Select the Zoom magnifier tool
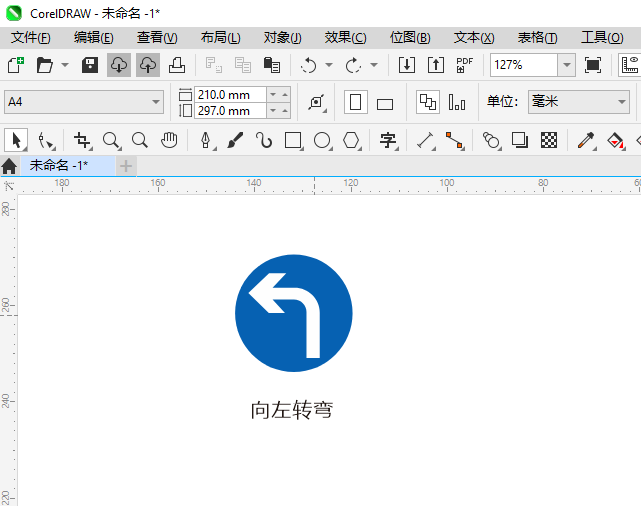This screenshot has width=641, height=506. 111,141
